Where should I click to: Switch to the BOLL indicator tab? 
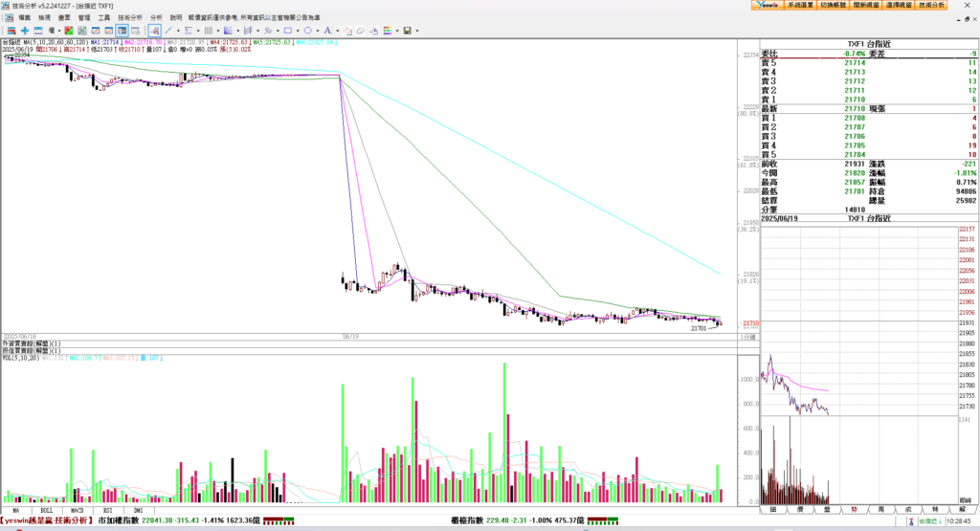46,510
